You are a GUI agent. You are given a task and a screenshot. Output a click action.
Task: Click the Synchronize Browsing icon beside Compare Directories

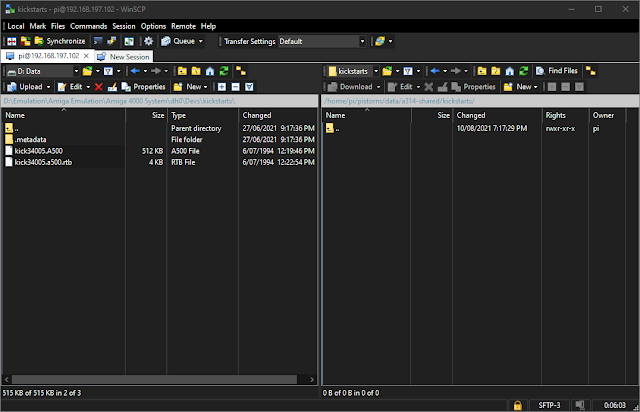[25, 41]
